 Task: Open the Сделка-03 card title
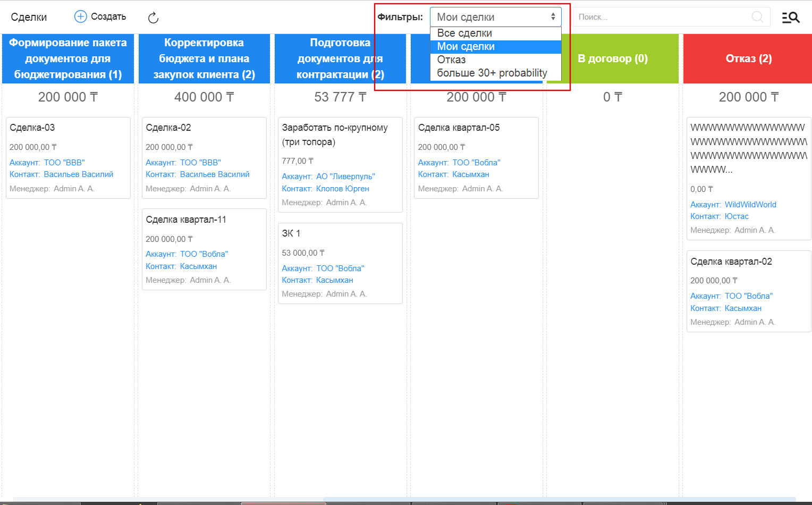pyautogui.click(x=32, y=128)
